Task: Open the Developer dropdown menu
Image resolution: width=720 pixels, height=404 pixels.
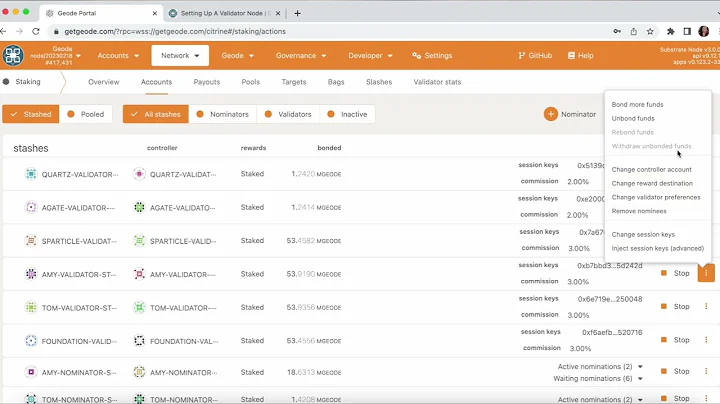Action: pyautogui.click(x=370, y=56)
